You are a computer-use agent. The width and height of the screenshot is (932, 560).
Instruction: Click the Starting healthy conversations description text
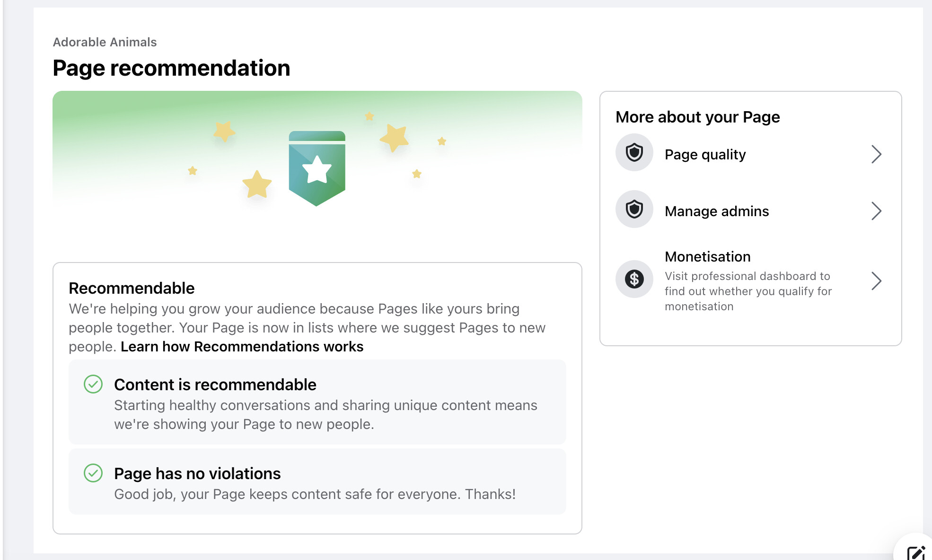click(325, 415)
